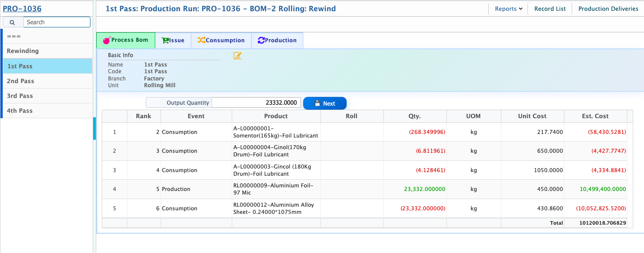The height and width of the screenshot is (253, 644).
Task: Click the unit cost 450.0000
Action: coord(549,189)
